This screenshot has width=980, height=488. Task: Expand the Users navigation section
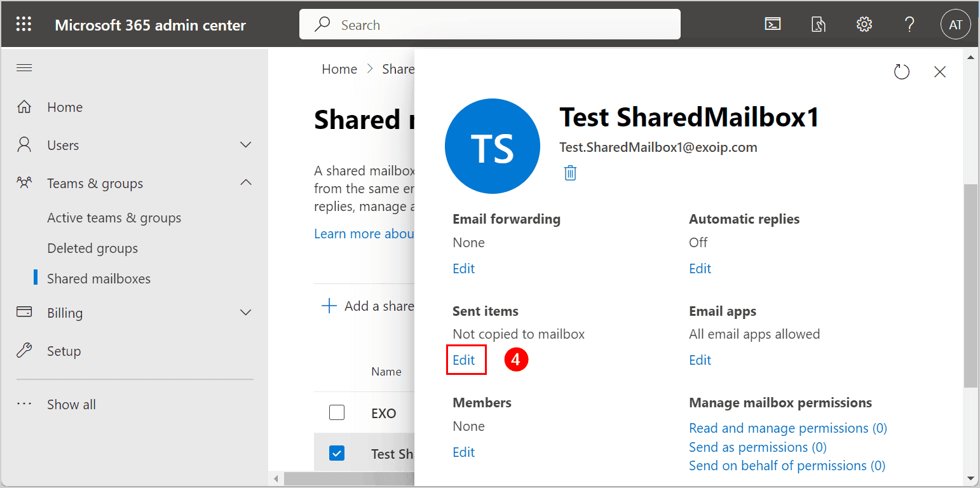[x=245, y=145]
